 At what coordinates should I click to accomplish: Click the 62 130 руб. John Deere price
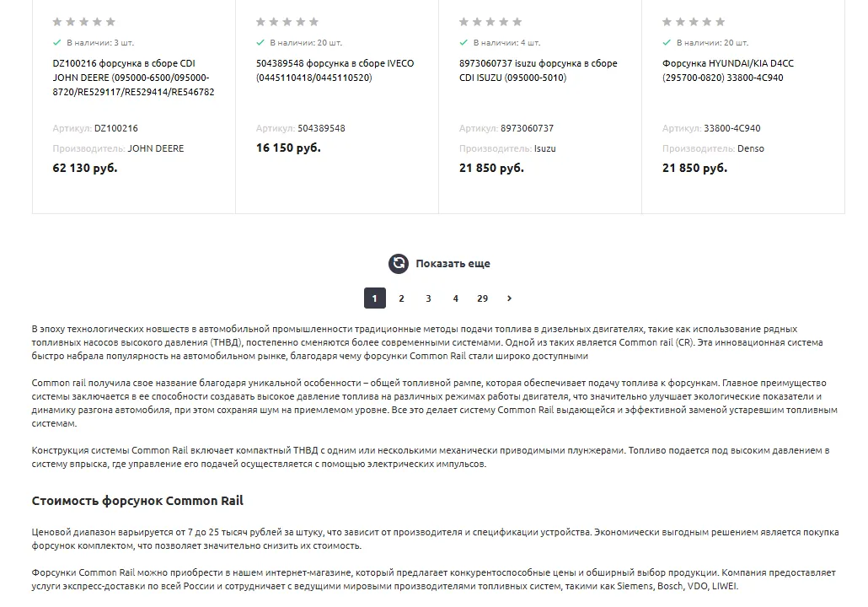[85, 168]
